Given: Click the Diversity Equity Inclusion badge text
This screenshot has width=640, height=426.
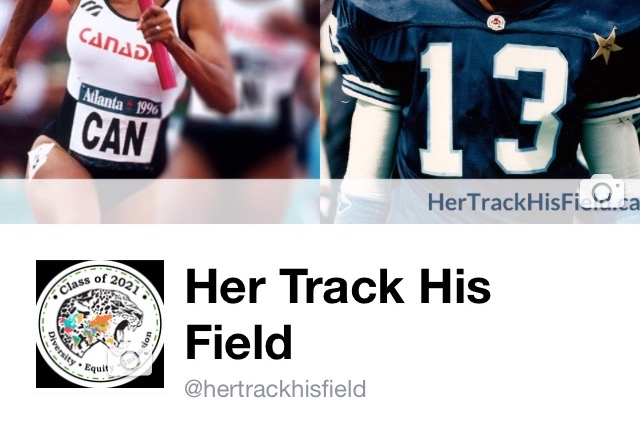Looking at the screenshot, I should click(x=99, y=354).
